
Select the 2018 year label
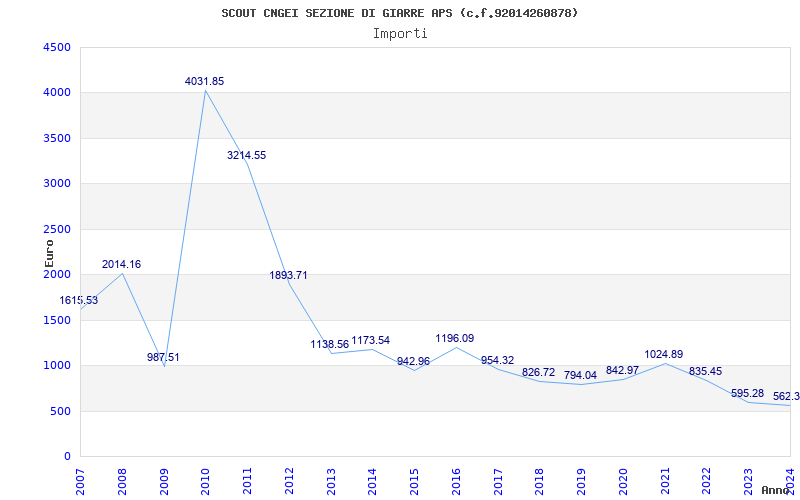[x=539, y=482]
